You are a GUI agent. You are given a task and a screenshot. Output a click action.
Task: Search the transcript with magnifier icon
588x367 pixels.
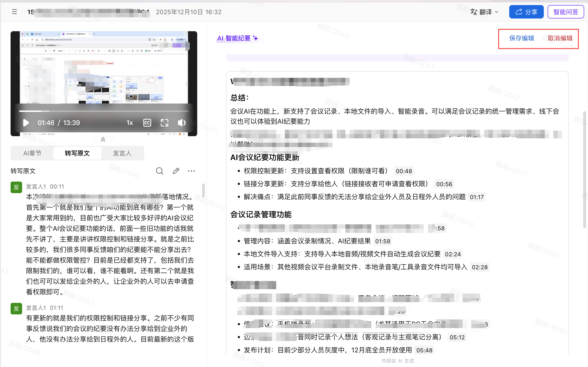pyautogui.click(x=159, y=171)
